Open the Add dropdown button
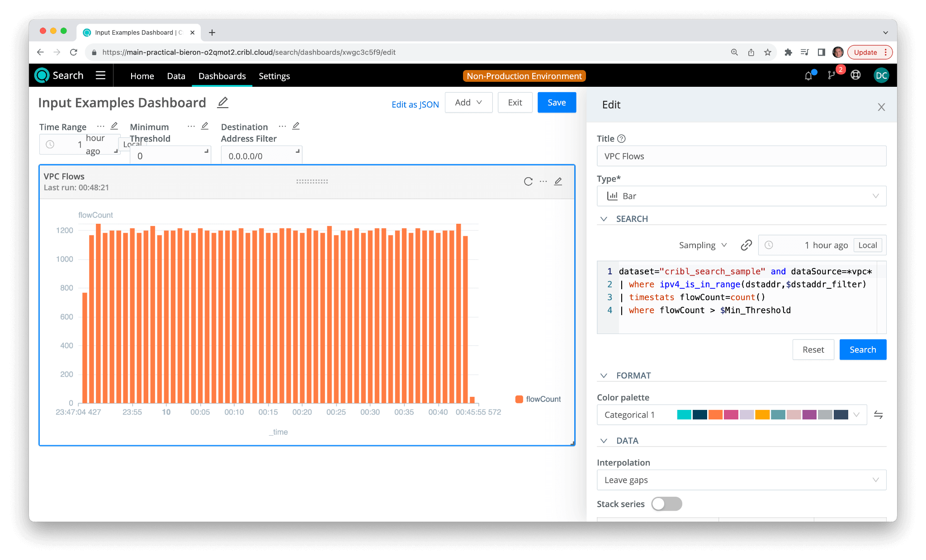The width and height of the screenshot is (926, 560). tap(468, 103)
